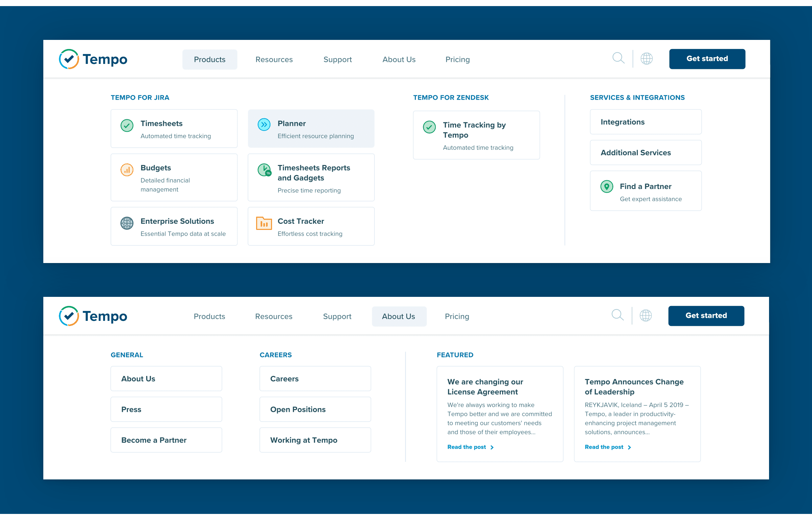
Task: Click the Budgets orange bar chart icon
Action: pos(127,170)
